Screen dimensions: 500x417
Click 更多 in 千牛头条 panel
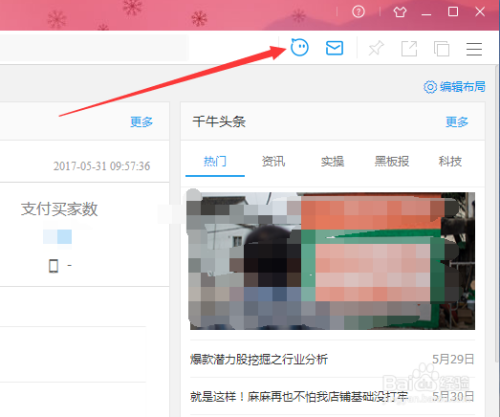tap(457, 122)
